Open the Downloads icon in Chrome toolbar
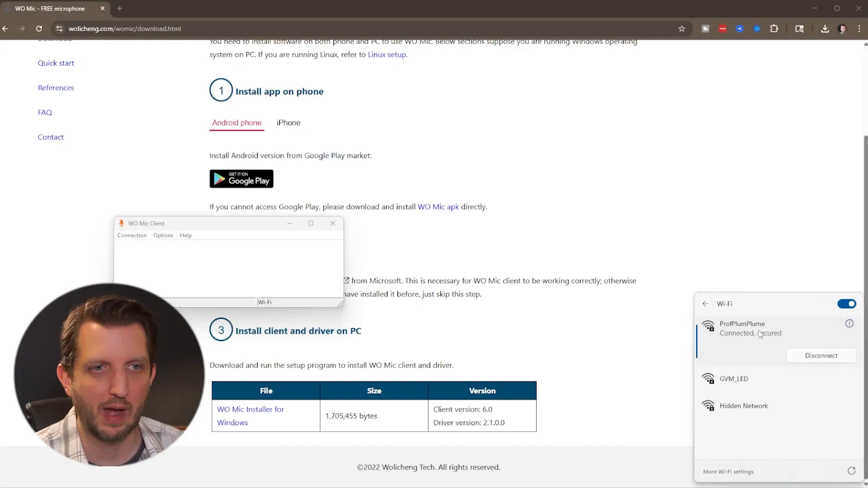 pyautogui.click(x=825, y=28)
